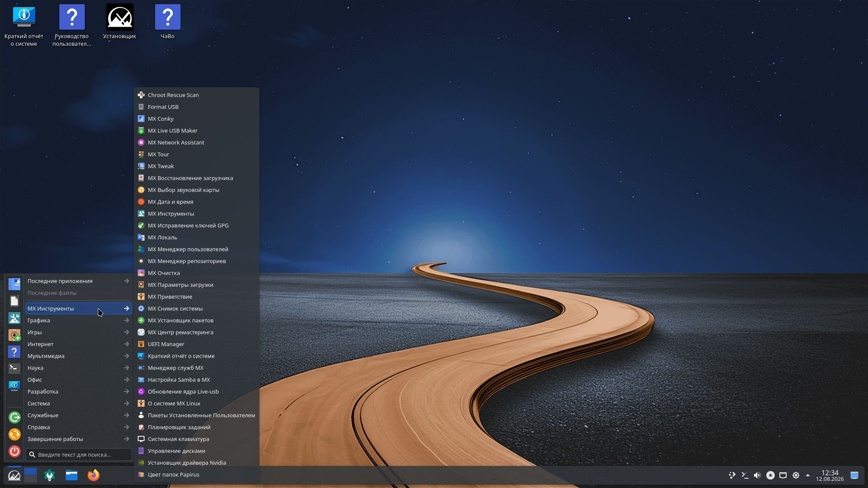Image resolution: width=868 pixels, height=488 pixels.
Task: Launch the terminal from the favorites sidebar
Action: click(x=14, y=369)
